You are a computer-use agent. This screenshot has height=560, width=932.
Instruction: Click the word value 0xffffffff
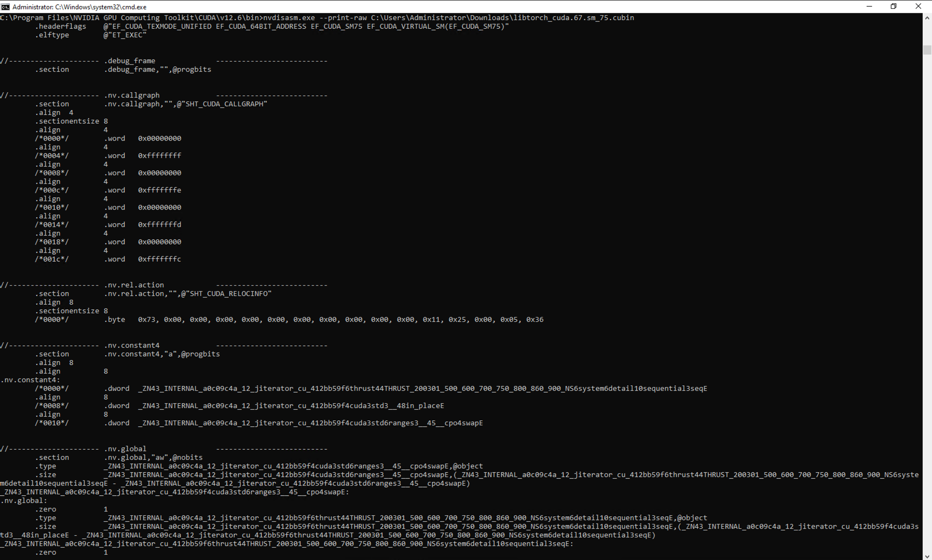click(160, 156)
